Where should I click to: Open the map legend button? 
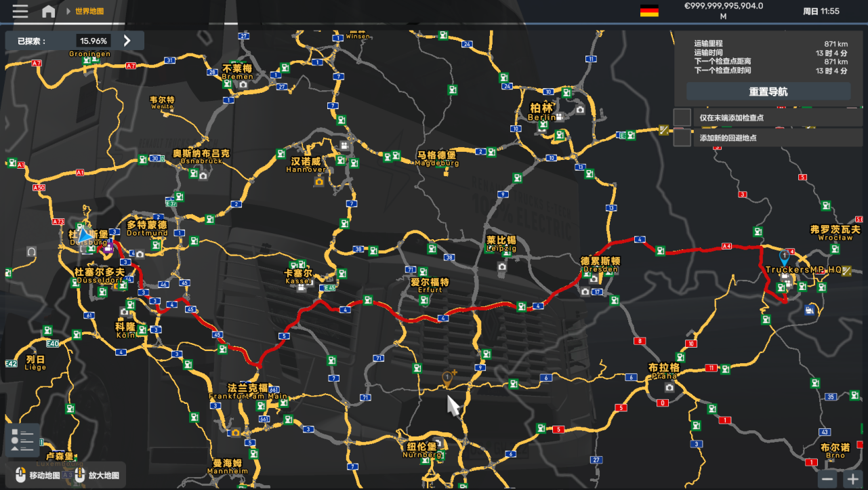point(22,441)
